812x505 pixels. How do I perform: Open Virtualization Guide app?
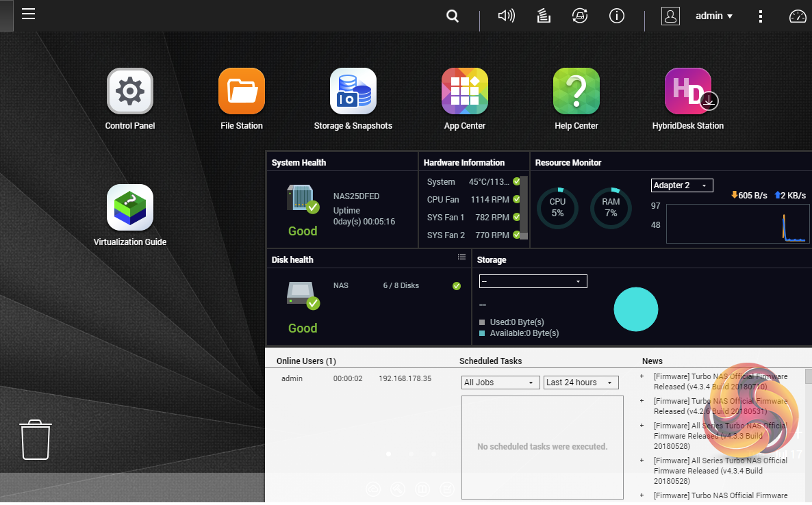pyautogui.click(x=130, y=216)
